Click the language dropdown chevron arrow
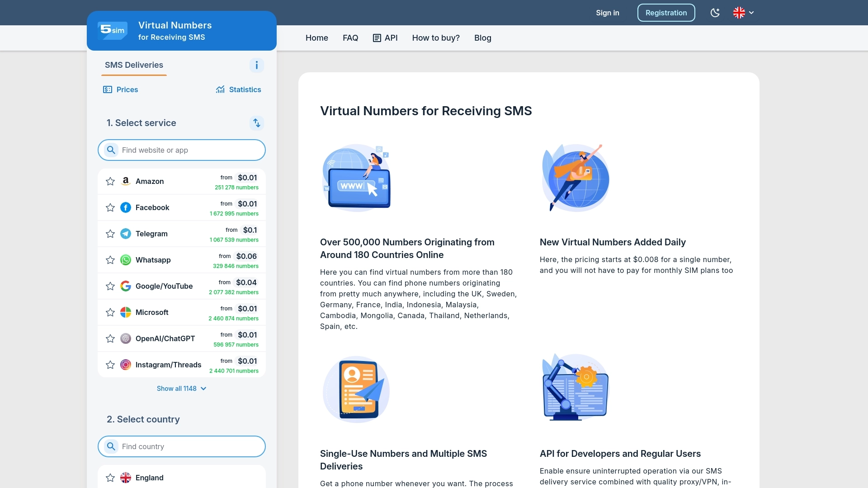This screenshot has height=488, width=868. [x=751, y=13]
